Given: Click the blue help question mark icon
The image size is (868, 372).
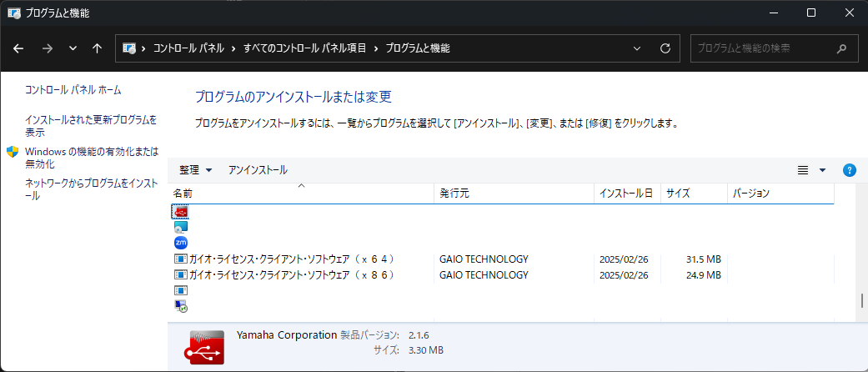Looking at the screenshot, I should (850, 170).
